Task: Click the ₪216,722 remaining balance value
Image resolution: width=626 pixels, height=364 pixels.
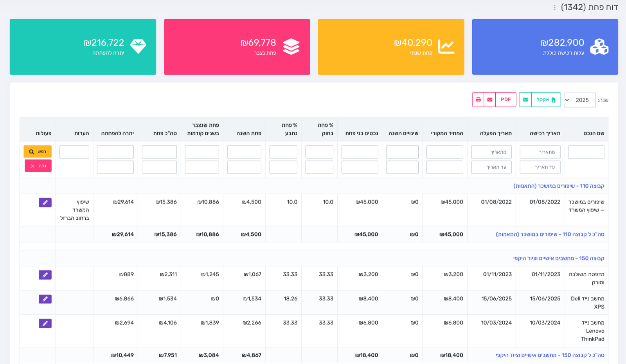Action: coord(104,43)
